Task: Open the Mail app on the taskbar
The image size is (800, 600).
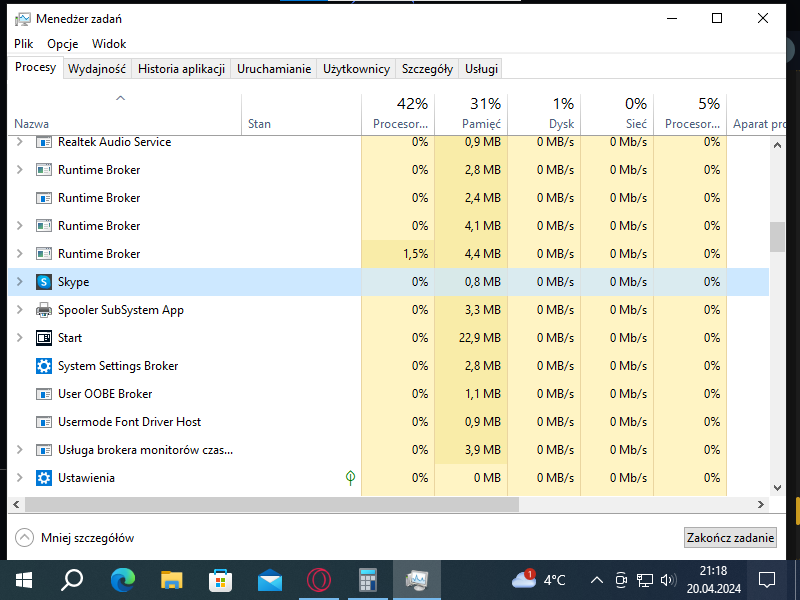Action: [x=270, y=581]
